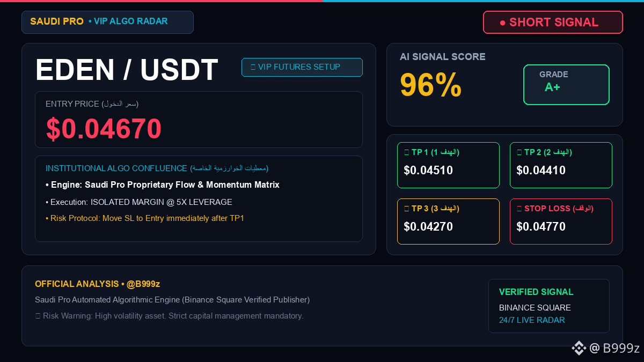644x362 pixels.
Task: Click the SAUDI PRO VIP ALGO RADAR header
Action: pyautogui.click(x=107, y=22)
